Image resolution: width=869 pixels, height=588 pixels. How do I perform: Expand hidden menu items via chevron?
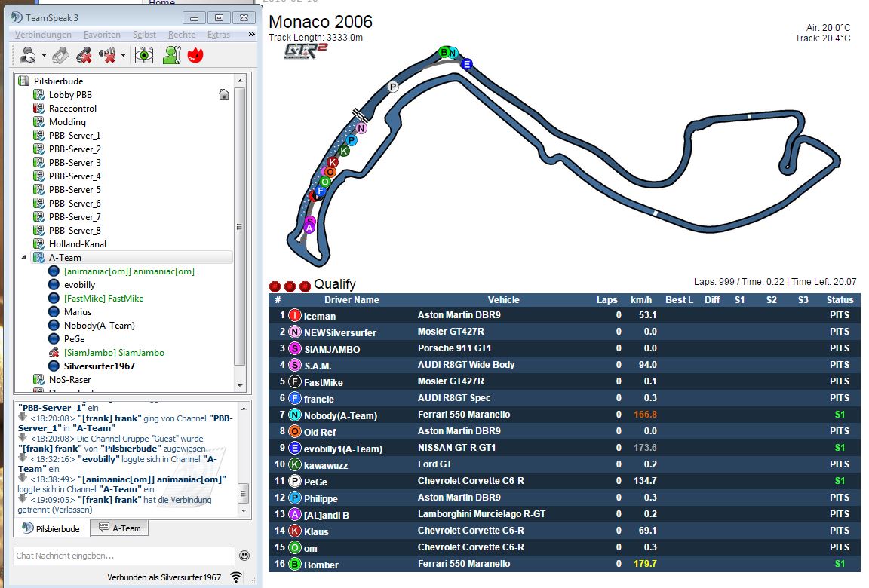pyautogui.click(x=251, y=35)
